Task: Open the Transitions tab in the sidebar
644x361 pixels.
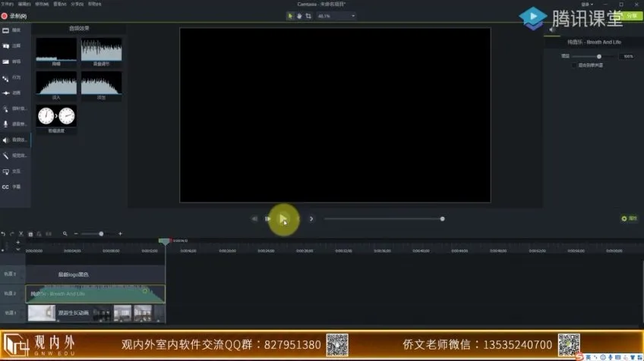Action: (x=11, y=61)
